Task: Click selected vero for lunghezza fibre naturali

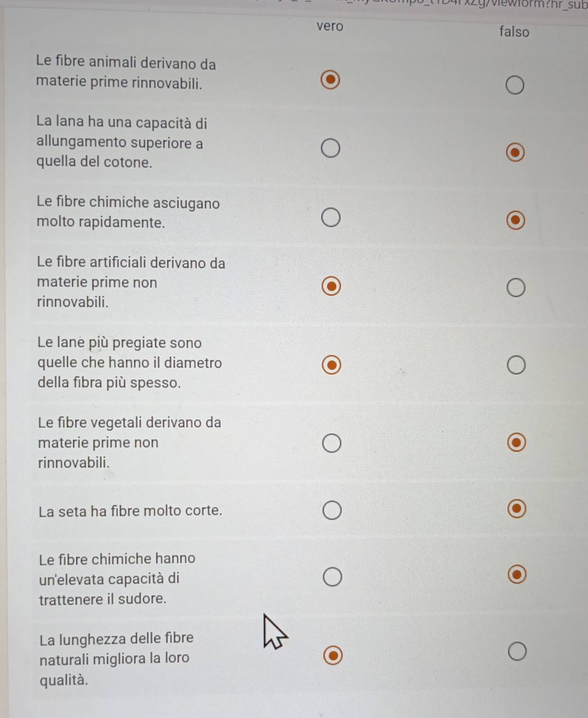Action: coord(333,656)
